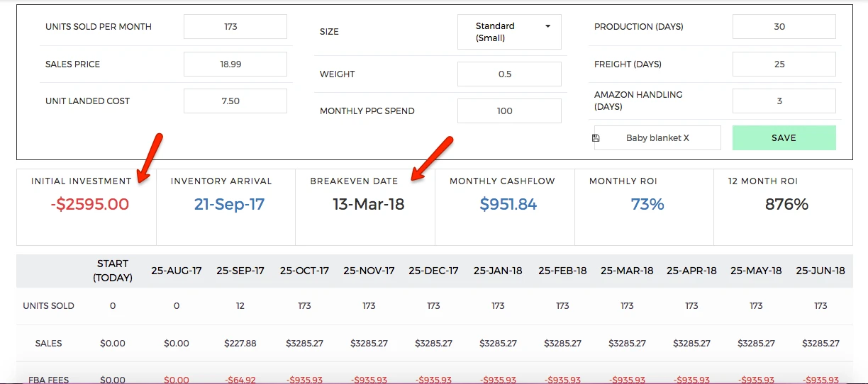Viewport: 868px width, 384px height.
Task: Click the 25-JAN-18 column header
Action: (x=498, y=271)
